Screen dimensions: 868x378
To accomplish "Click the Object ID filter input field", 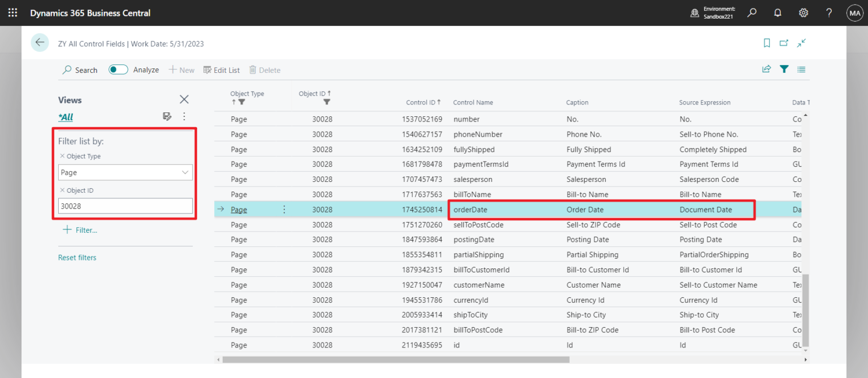I will coord(125,206).
